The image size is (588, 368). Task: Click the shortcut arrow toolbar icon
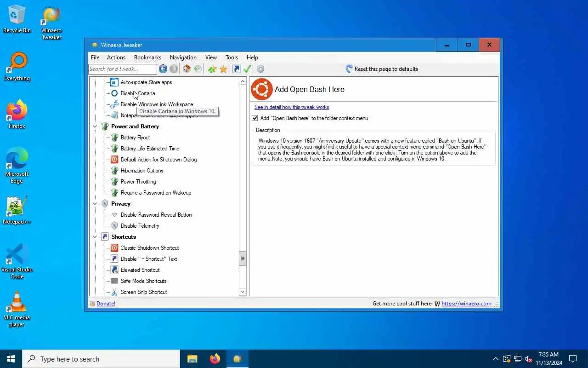(x=237, y=69)
